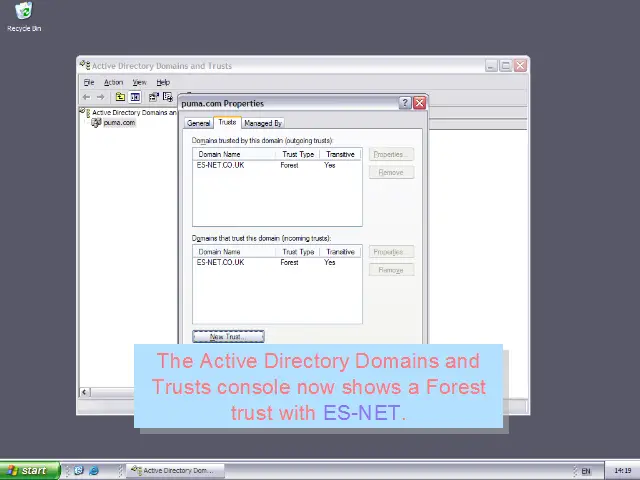The image size is (640, 480).
Task: Minimize the Active Directory Domains and Trusts window
Action: (491, 65)
